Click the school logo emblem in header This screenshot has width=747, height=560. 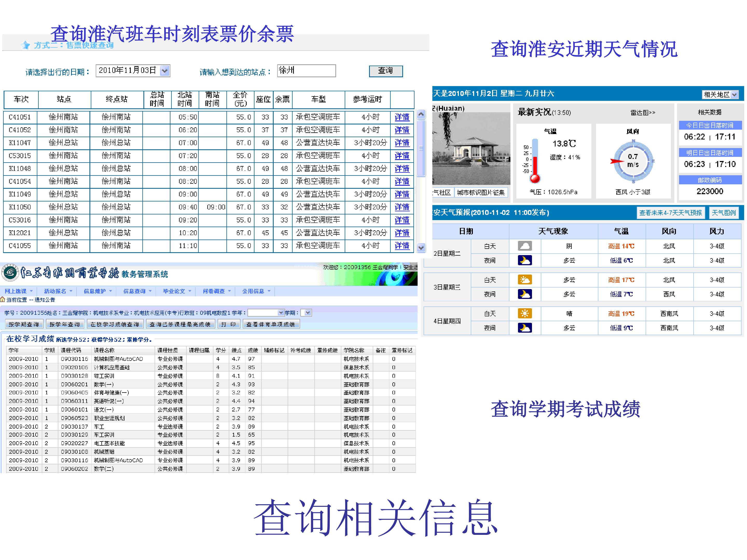pyautogui.click(x=10, y=273)
